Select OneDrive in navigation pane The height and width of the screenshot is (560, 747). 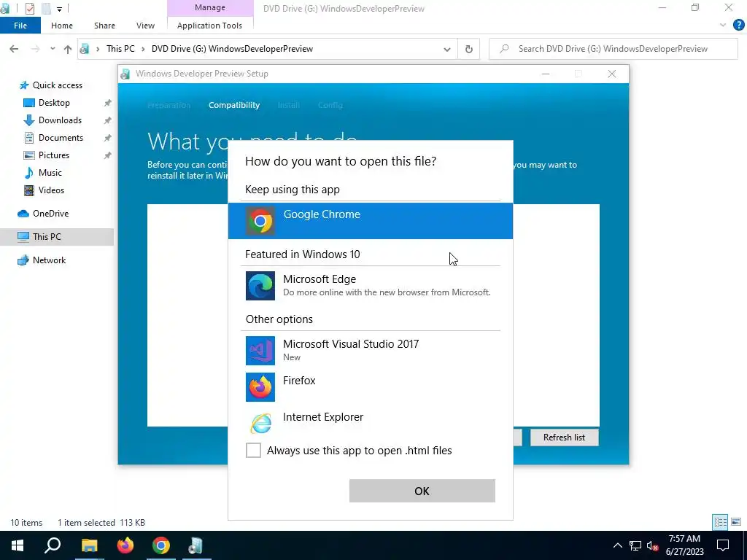click(50, 214)
